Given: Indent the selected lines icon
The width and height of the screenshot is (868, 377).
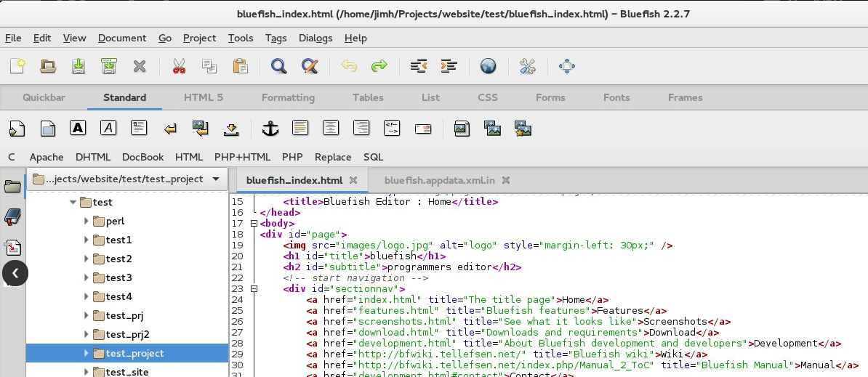Looking at the screenshot, I should point(449,66).
